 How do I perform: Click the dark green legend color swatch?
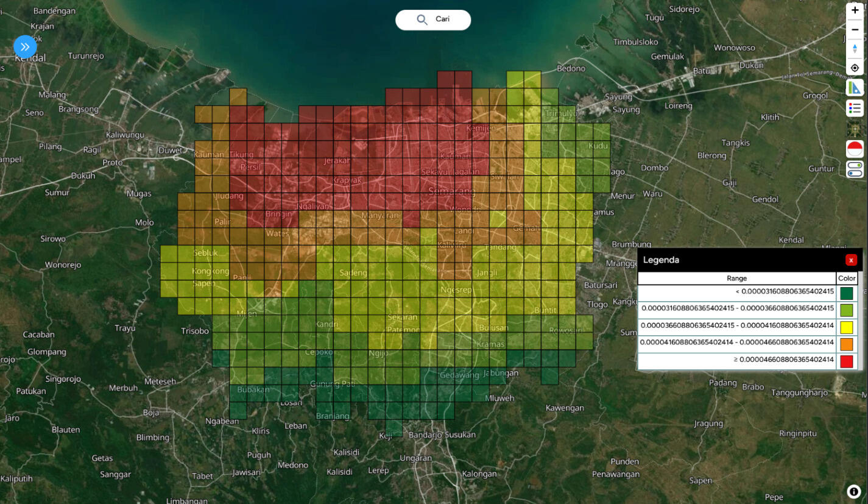[x=846, y=293]
